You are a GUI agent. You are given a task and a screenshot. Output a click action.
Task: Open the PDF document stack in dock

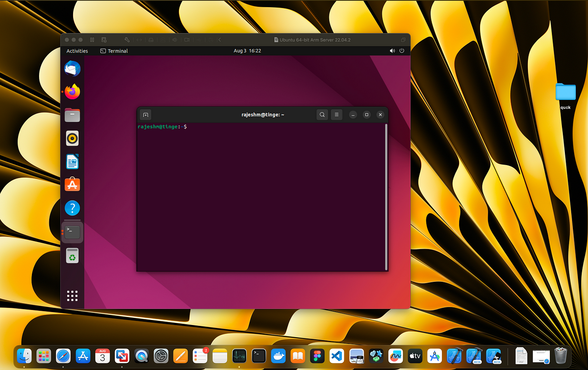point(521,356)
